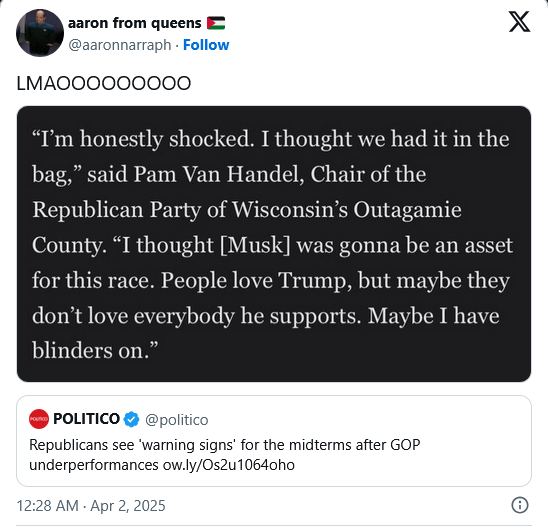Click the POLITICO account name
Screen dimensions: 548x531
click(86, 419)
